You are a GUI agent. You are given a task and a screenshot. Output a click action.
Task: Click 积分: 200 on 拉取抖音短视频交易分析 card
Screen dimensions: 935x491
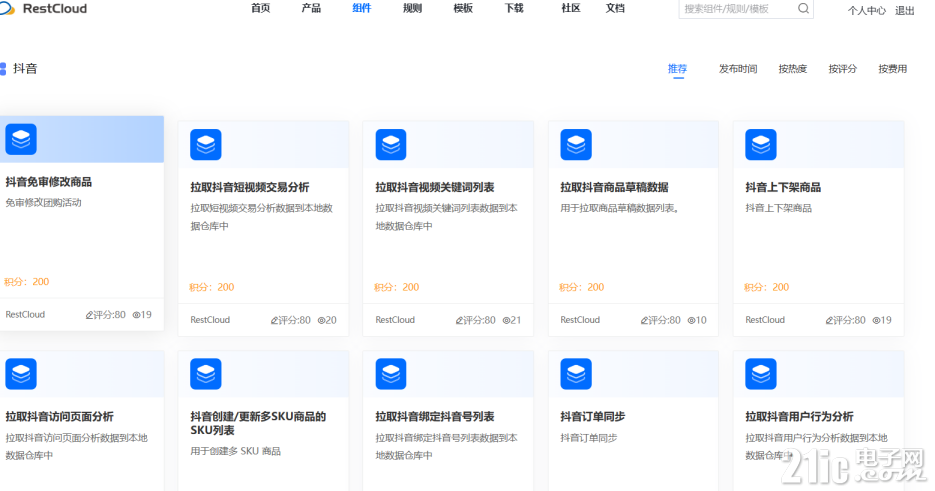coord(212,287)
